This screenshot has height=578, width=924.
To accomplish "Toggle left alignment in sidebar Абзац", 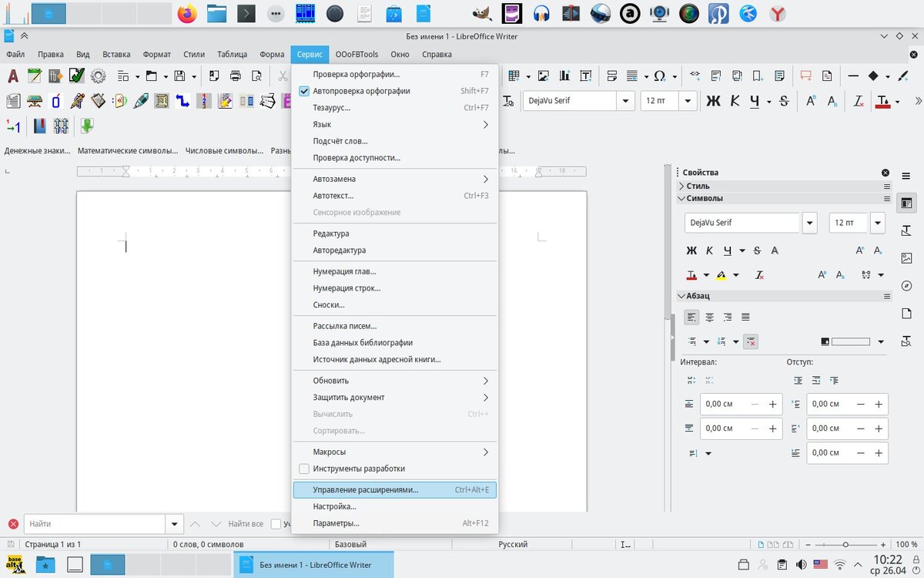I will point(692,317).
